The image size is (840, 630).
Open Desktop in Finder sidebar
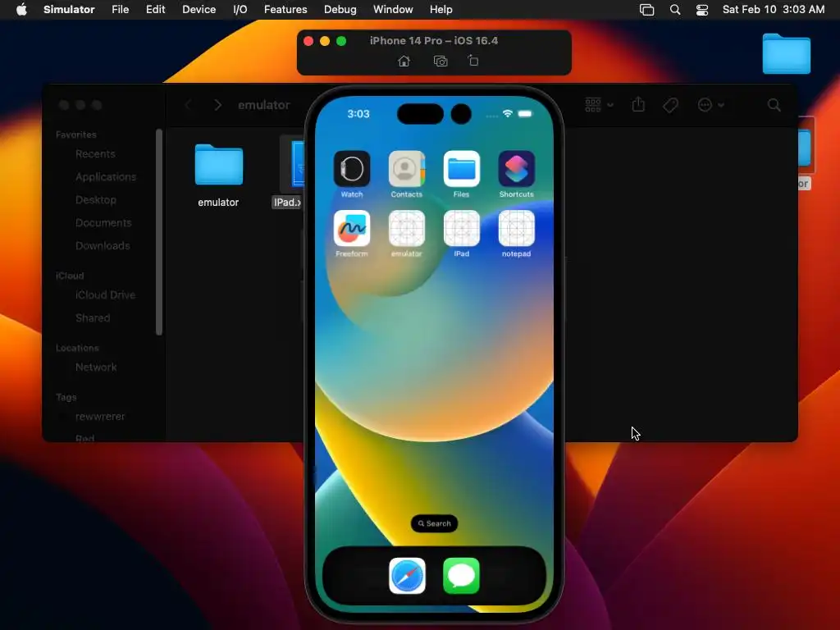pyautogui.click(x=96, y=200)
